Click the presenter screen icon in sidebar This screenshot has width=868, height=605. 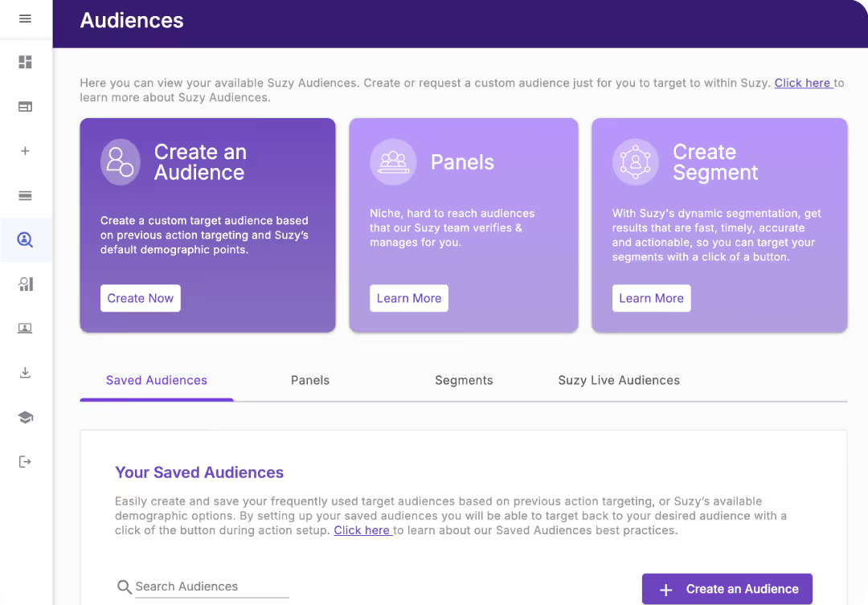(25, 328)
